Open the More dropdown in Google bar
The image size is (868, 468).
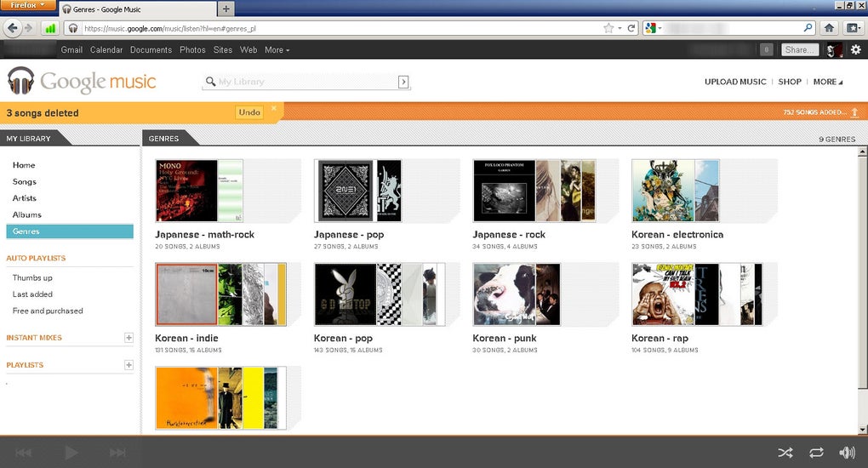277,49
